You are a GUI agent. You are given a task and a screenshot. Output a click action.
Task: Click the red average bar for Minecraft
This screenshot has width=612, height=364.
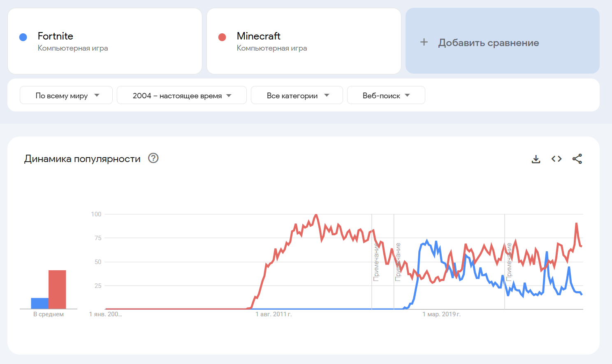pyautogui.click(x=57, y=290)
